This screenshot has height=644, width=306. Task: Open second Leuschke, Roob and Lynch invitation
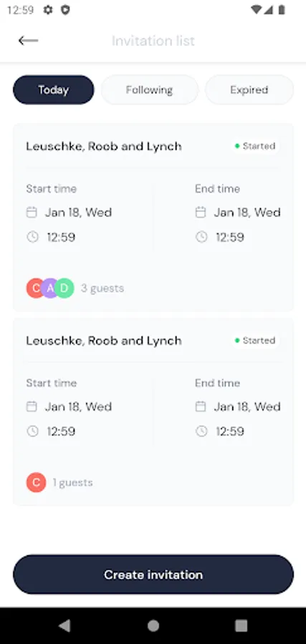click(x=153, y=411)
